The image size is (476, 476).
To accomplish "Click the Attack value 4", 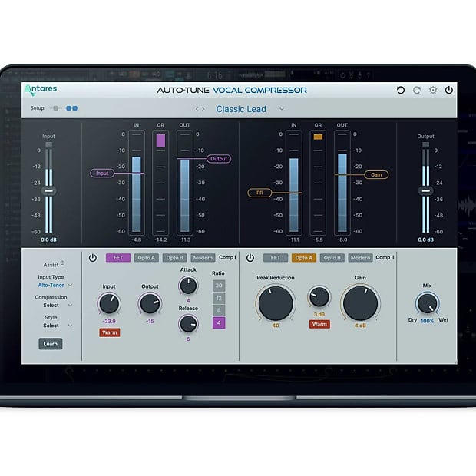I will 188,301.
